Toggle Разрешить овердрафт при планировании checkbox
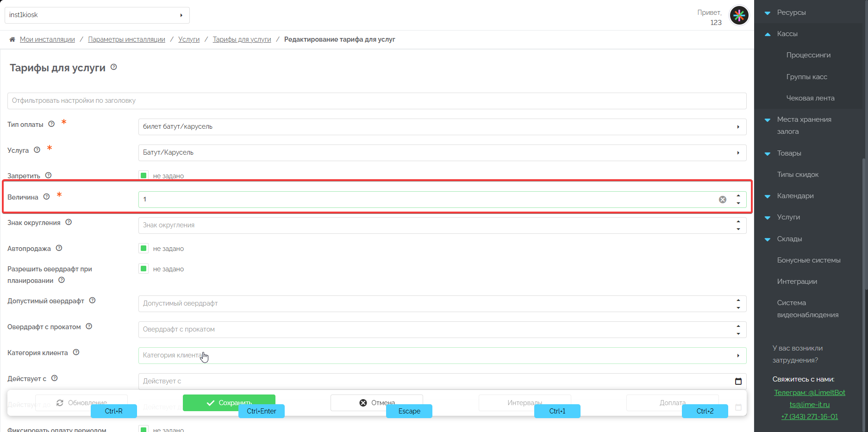 (144, 269)
